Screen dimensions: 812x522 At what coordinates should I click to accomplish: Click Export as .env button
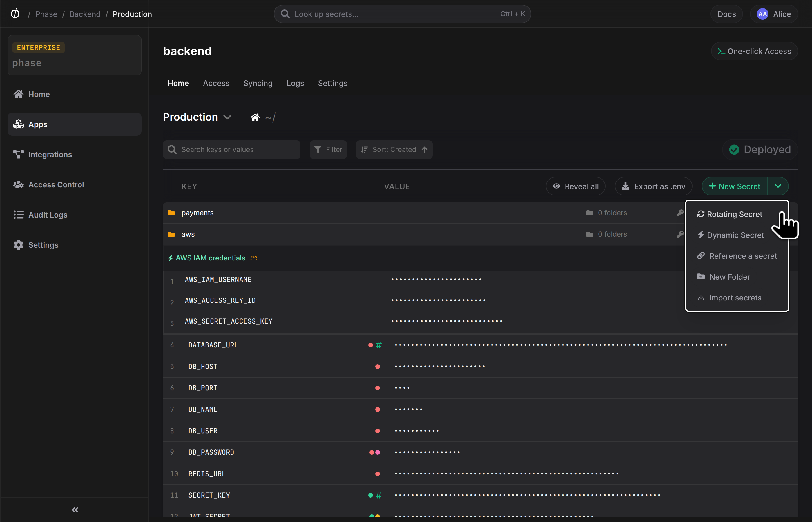coord(653,186)
